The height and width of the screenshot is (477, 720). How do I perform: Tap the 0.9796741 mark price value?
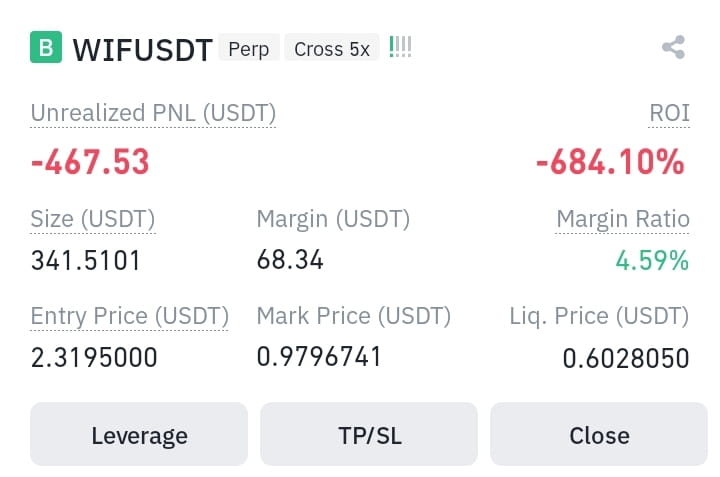pos(319,357)
